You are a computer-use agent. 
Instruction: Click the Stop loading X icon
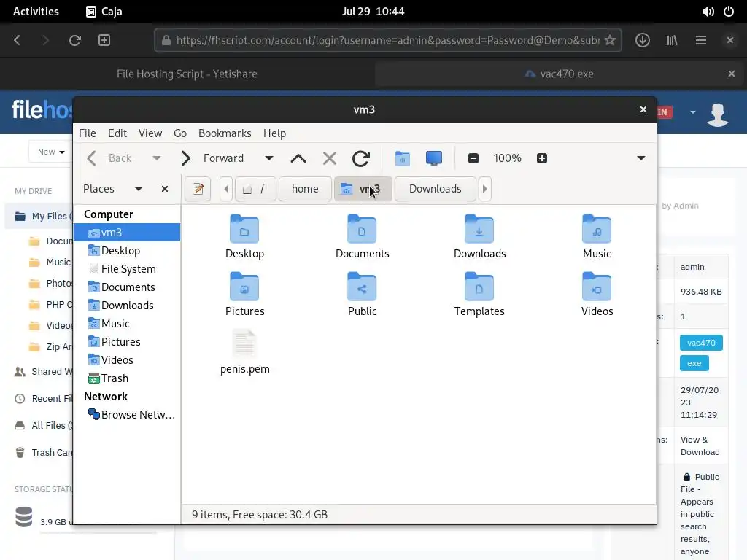[329, 158]
